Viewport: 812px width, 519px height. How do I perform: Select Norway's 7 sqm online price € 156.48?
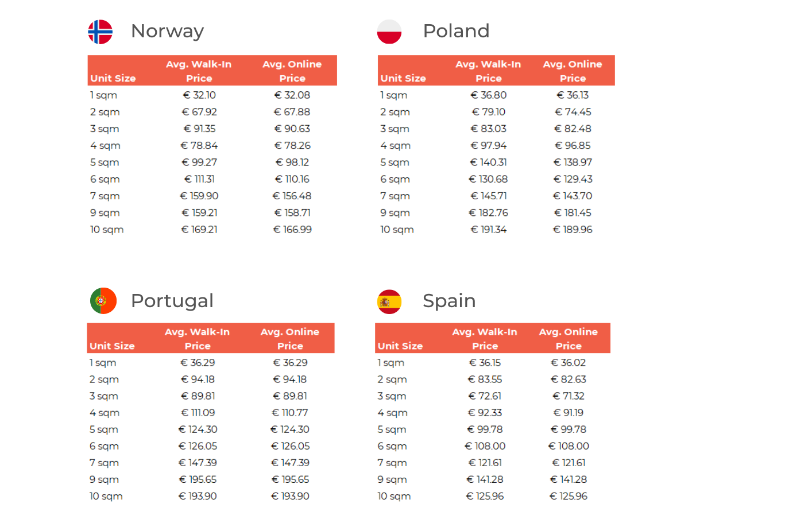(292, 196)
